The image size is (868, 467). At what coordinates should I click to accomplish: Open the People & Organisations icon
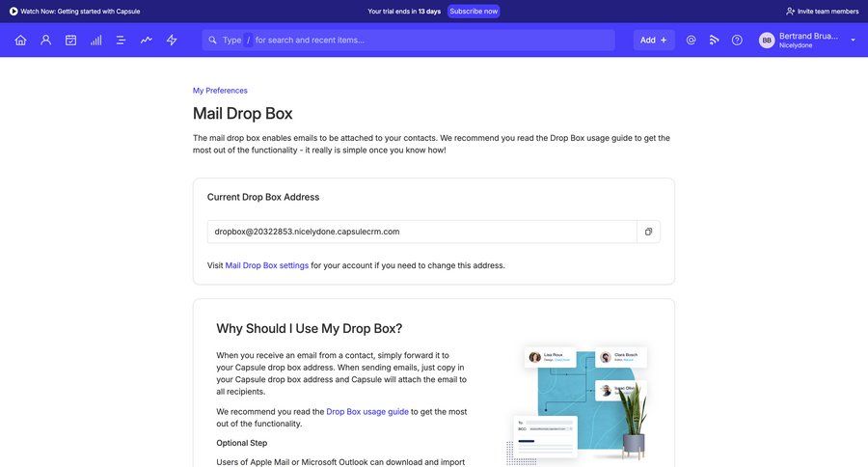(x=46, y=40)
